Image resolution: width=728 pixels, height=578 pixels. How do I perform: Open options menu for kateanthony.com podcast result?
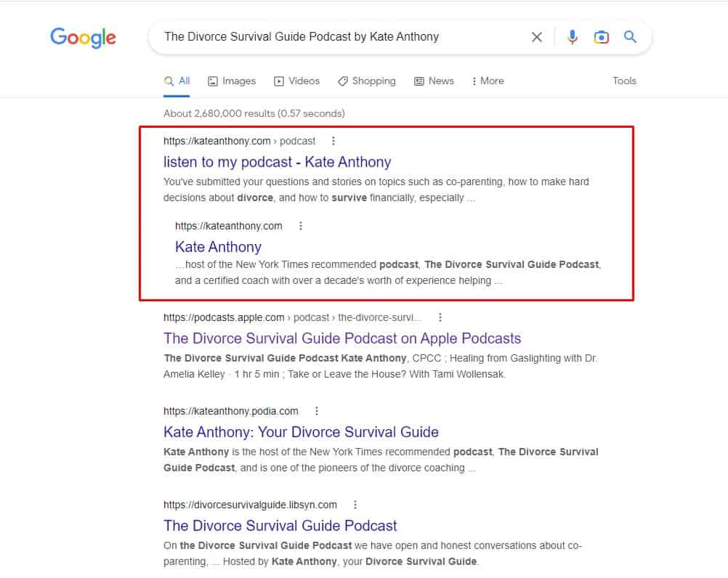coord(333,141)
